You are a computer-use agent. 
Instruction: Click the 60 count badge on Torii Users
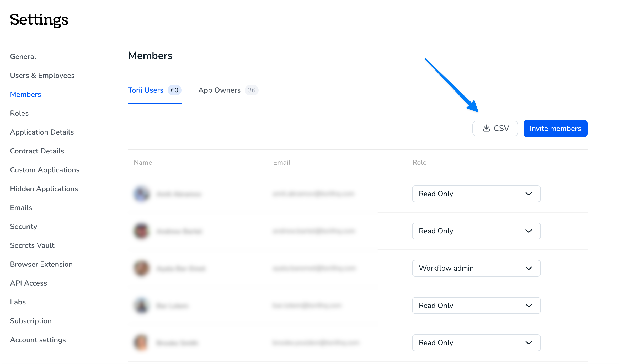click(174, 90)
